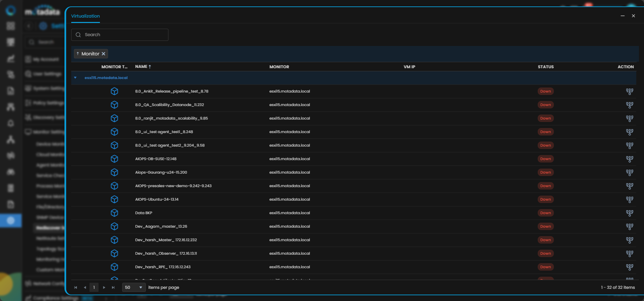Select page number 1
The height and width of the screenshot is (301, 644).
click(x=94, y=287)
